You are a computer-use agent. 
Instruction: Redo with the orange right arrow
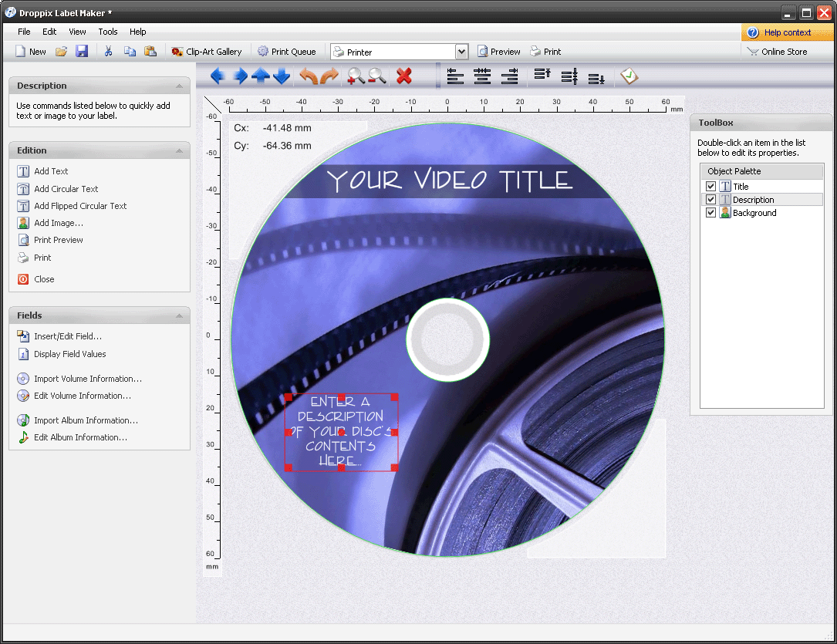tap(329, 76)
